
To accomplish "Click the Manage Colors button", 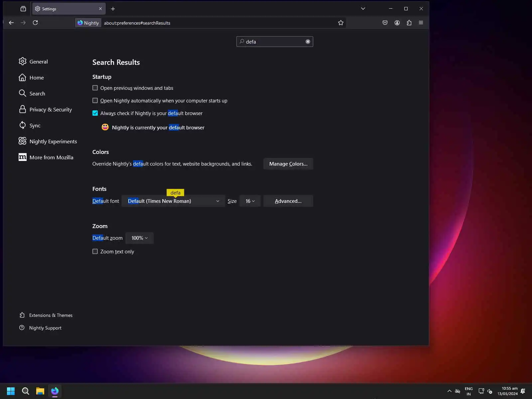I will coord(288,164).
